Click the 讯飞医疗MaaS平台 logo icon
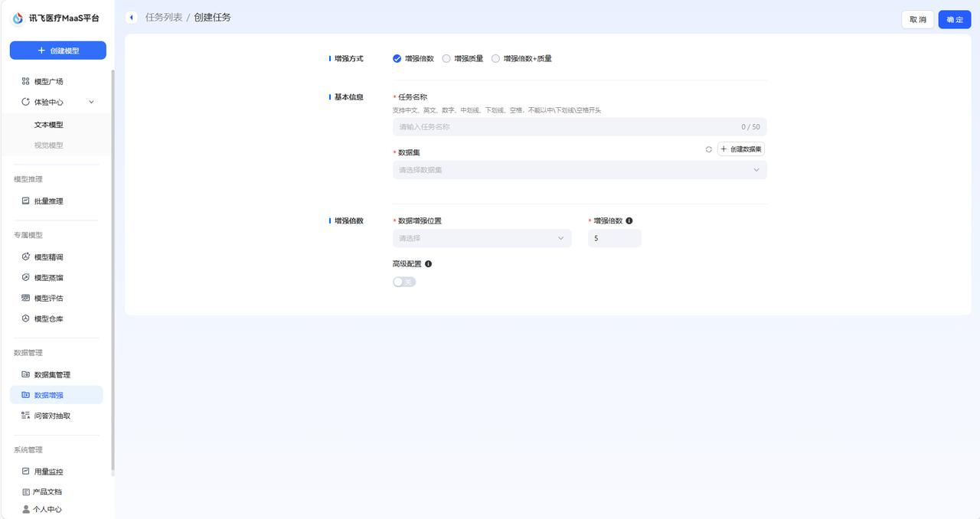The height and width of the screenshot is (519, 980). tap(18, 18)
